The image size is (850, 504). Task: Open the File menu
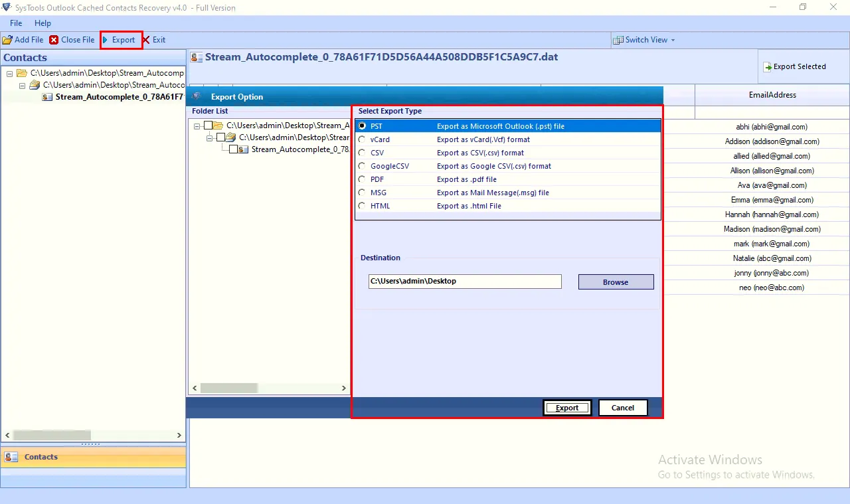[x=16, y=23]
